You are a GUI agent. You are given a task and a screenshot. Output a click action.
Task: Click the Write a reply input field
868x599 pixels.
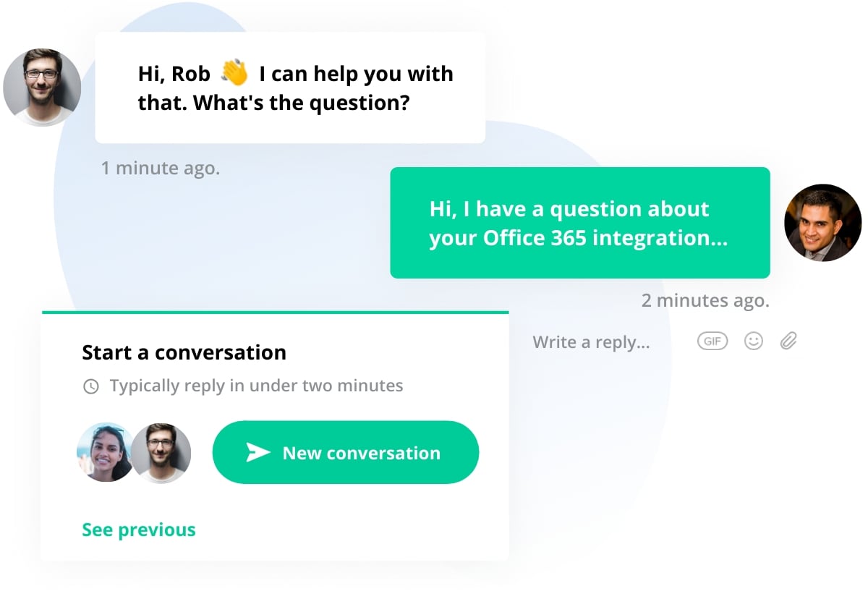click(x=591, y=341)
